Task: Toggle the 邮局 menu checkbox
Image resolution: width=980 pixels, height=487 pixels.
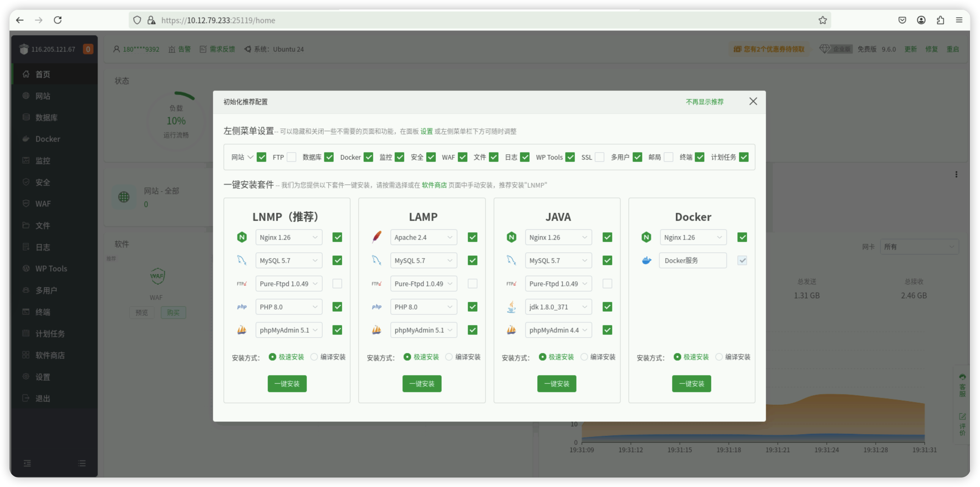Action: point(669,157)
